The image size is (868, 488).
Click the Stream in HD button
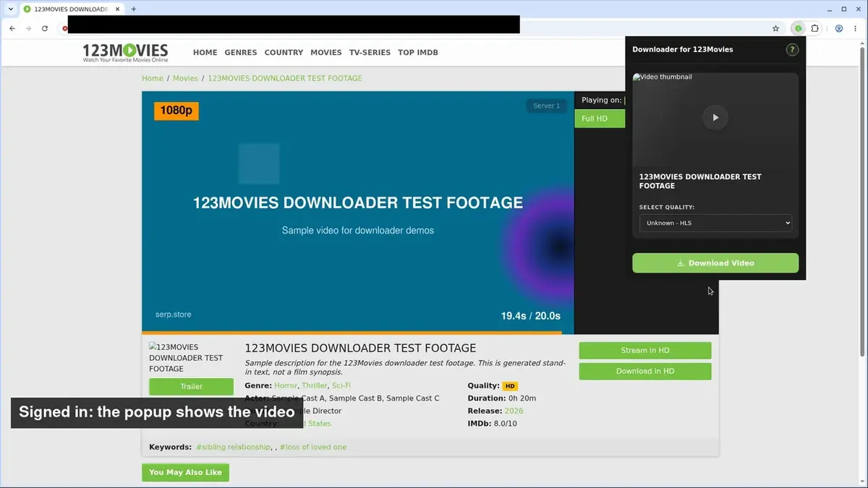[x=645, y=351]
